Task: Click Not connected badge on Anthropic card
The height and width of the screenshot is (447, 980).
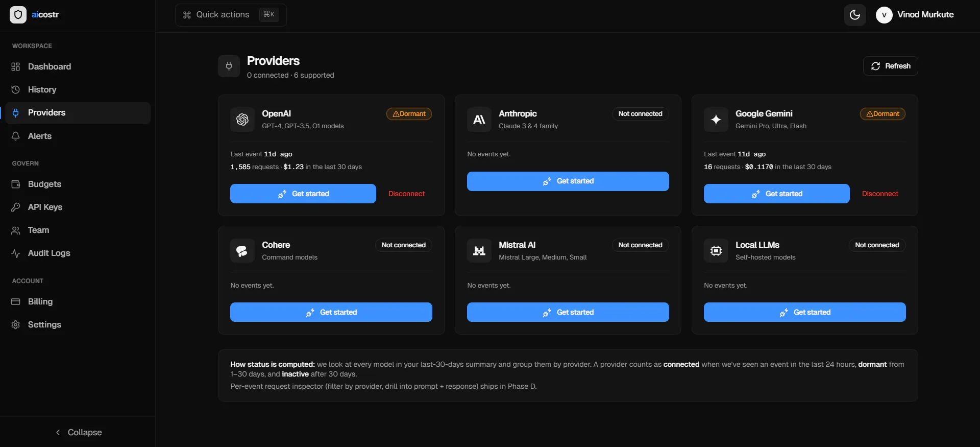Action: tap(640, 114)
